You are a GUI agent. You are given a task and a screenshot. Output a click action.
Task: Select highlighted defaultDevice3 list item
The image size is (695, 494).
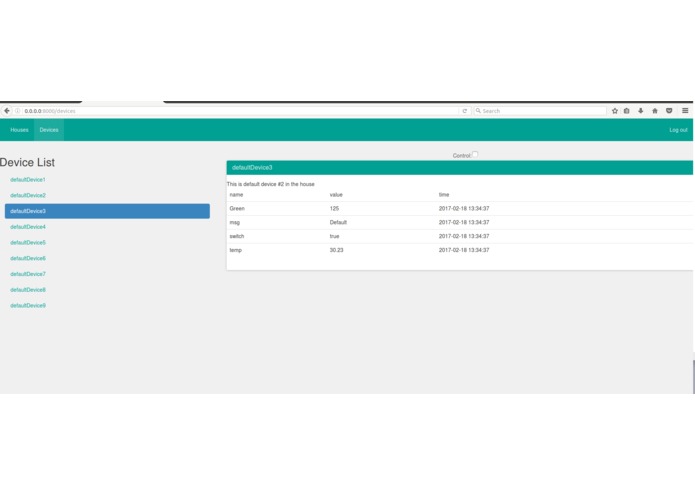tap(107, 211)
